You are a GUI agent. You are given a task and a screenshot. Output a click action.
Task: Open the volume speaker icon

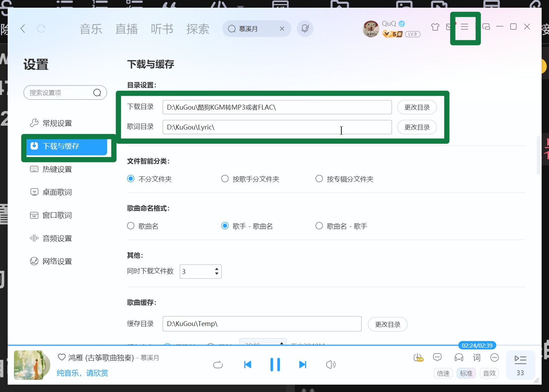pyautogui.click(x=331, y=365)
